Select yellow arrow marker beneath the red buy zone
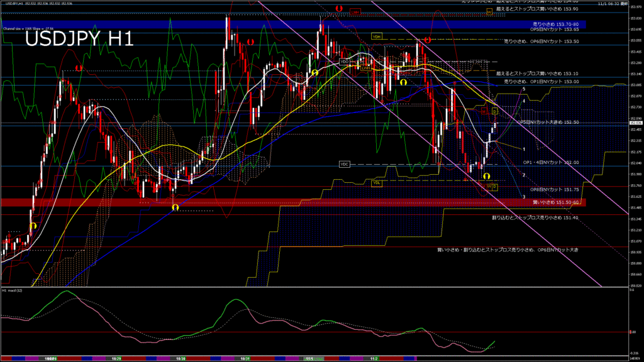644x362 pixels. 175,207
